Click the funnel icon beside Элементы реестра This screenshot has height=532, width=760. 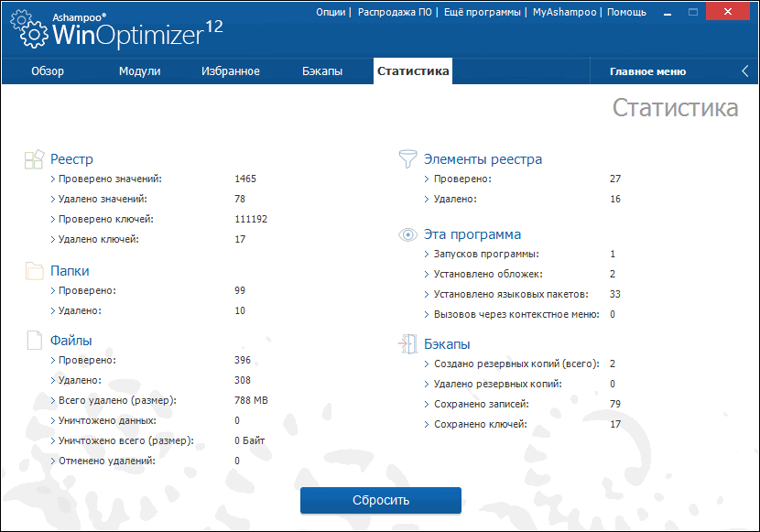pos(407,159)
